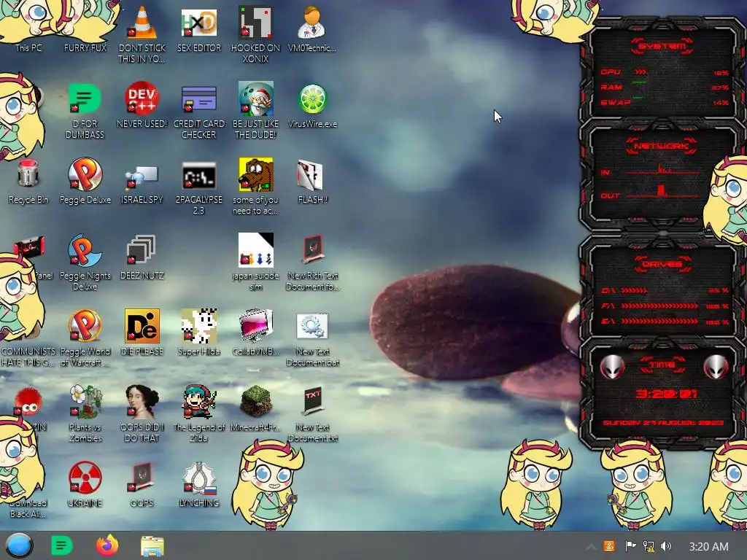The height and width of the screenshot is (560, 747).
Task: Select the Dev-C++ icon labeled NEVER USED!
Action: (x=142, y=105)
